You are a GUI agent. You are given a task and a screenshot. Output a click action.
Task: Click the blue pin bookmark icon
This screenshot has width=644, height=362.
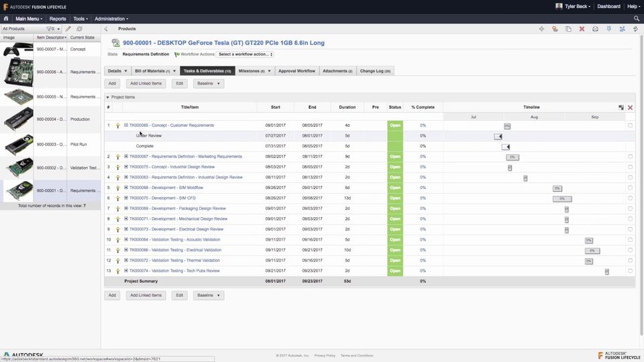[608, 29]
